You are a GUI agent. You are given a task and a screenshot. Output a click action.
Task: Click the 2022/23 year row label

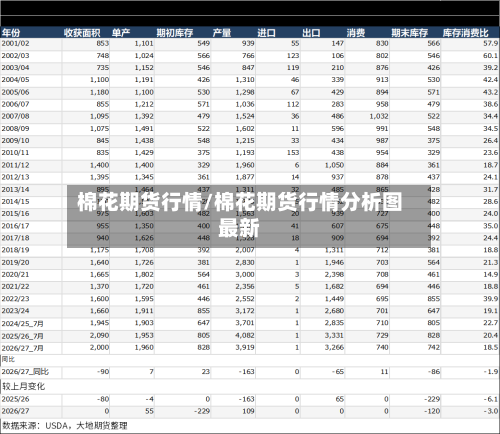click(15, 299)
